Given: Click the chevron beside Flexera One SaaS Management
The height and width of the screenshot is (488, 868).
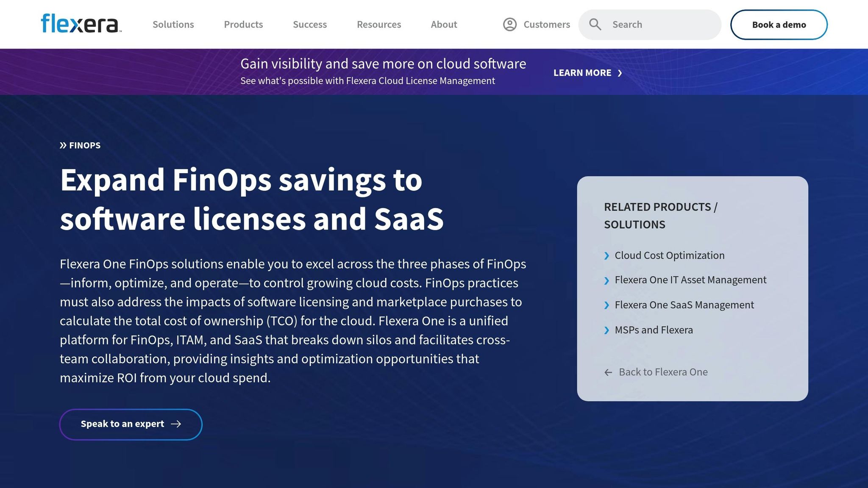Looking at the screenshot, I should 606,305.
